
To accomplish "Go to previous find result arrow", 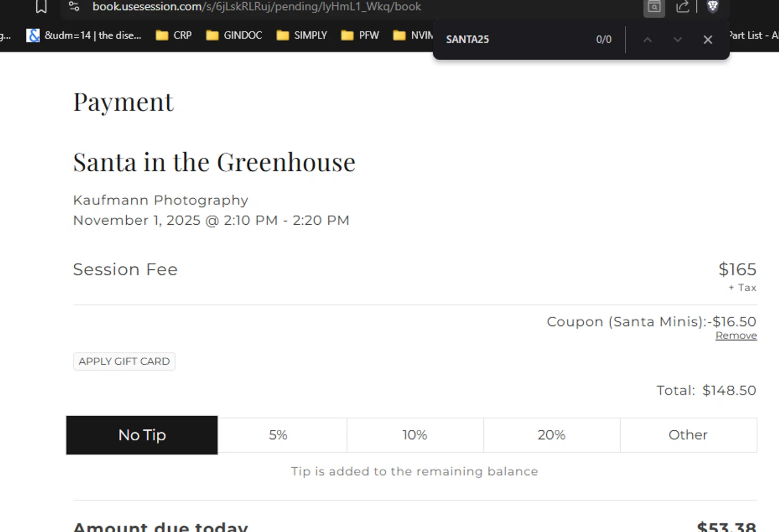I will pos(648,39).
